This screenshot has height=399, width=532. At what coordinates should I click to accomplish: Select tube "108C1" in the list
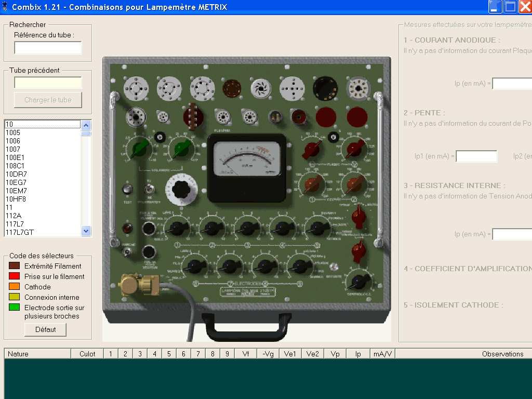click(43, 166)
